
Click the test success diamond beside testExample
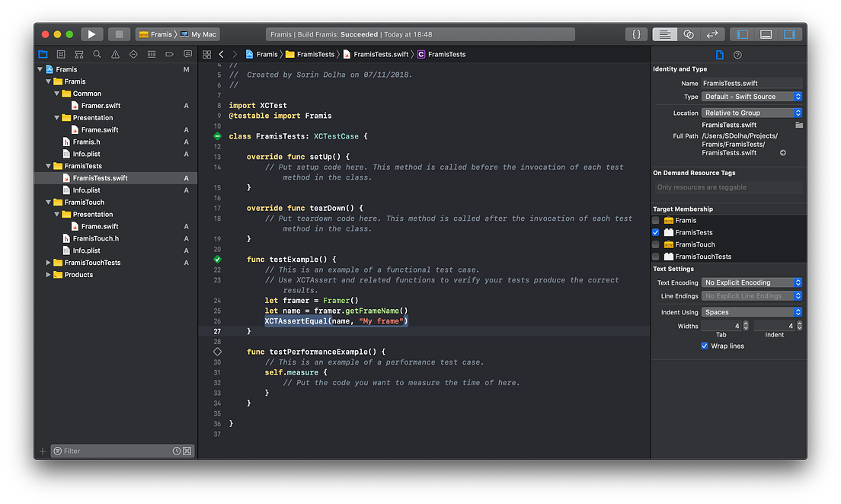coord(217,259)
